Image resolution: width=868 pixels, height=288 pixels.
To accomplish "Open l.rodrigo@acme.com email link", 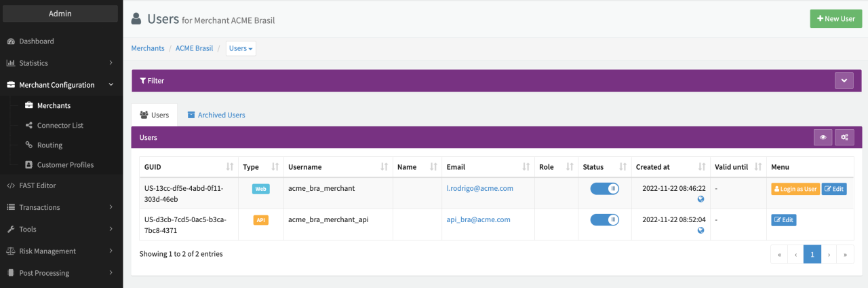I will point(479,188).
